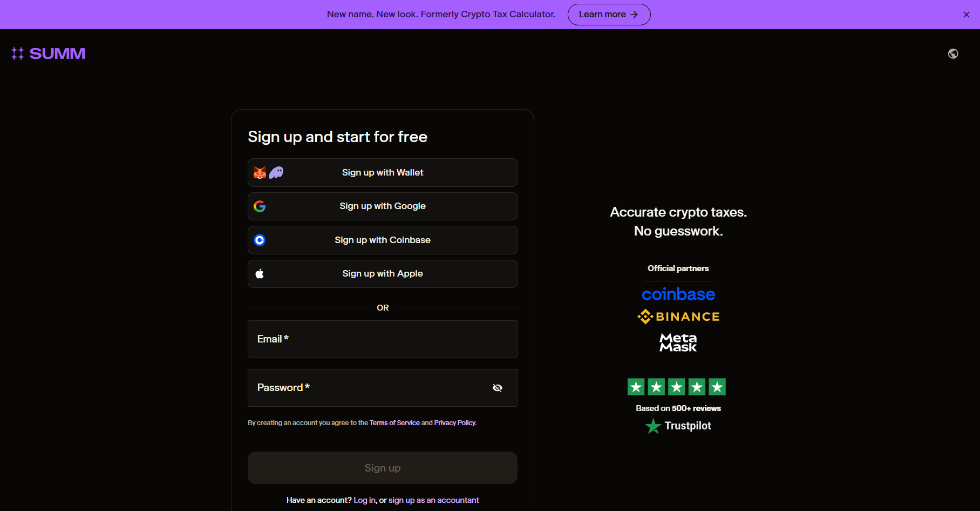Image resolution: width=980 pixels, height=511 pixels.
Task: Toggle password visibility with the eye icon
Action: [497, 388]
